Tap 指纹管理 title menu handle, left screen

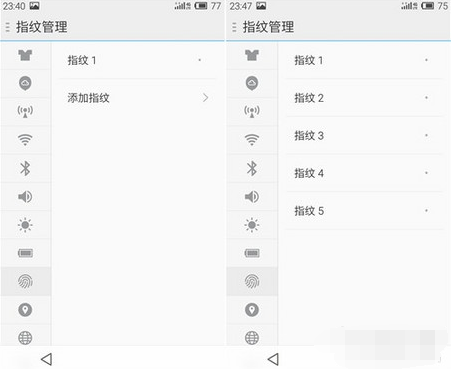tap(8, 27)
